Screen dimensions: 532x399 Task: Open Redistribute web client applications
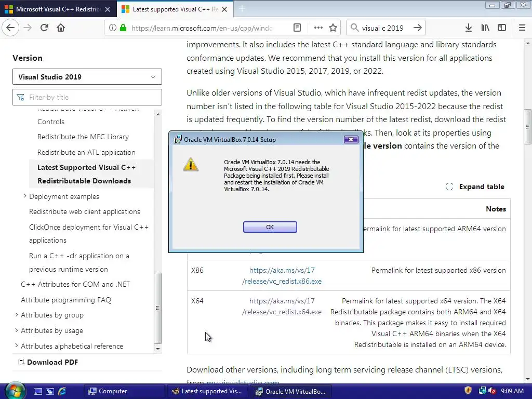coord(85,212)
